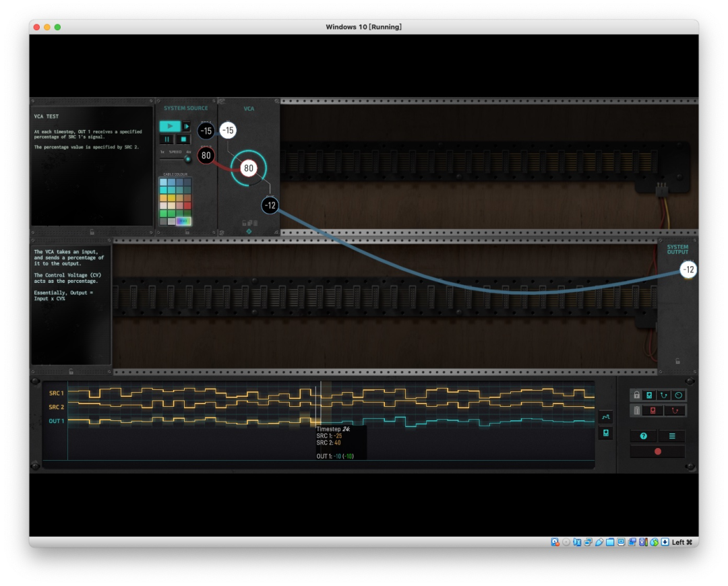Select the OUT 1 trace label

56,421
